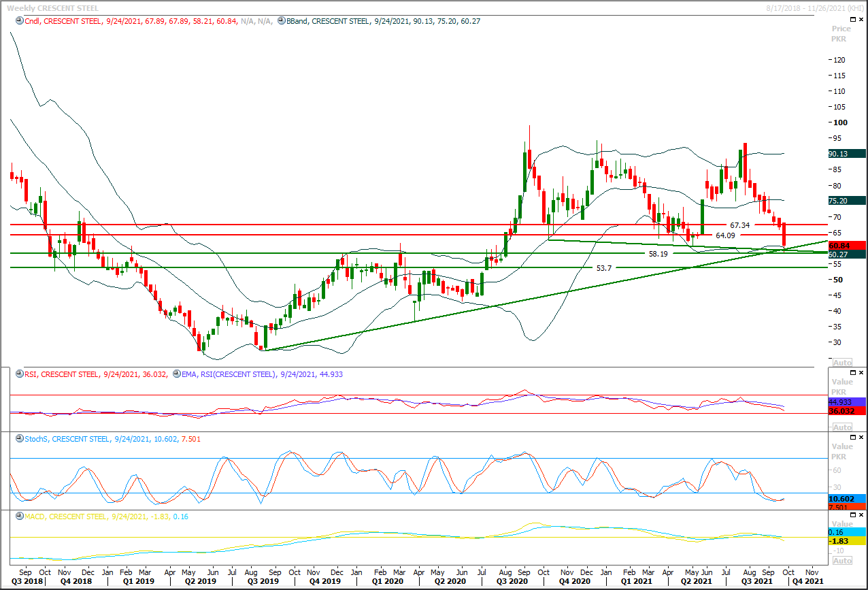Select the 67.34 red resistance line label

point(739,225)
